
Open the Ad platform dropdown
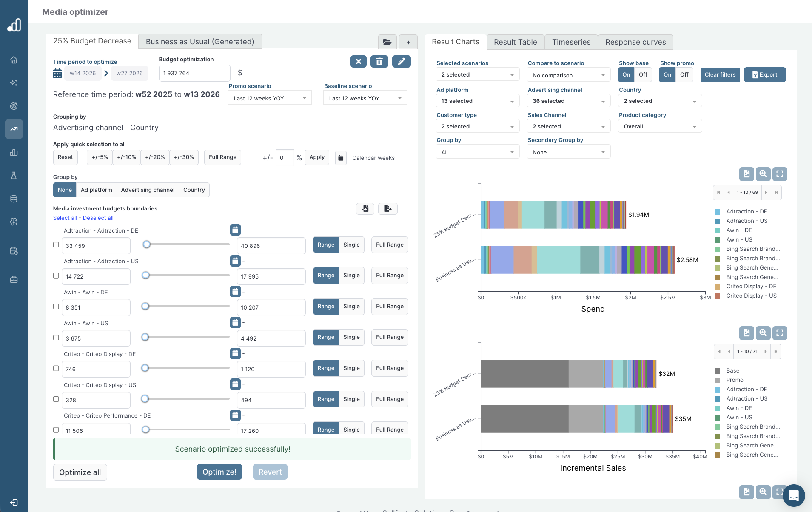pyautogui.click(x=477, y=101)
